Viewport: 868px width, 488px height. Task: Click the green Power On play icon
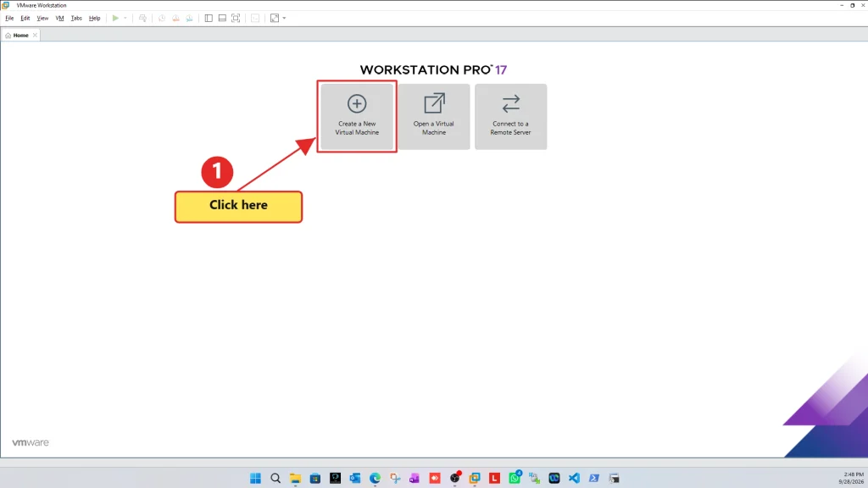coord(115,19)
